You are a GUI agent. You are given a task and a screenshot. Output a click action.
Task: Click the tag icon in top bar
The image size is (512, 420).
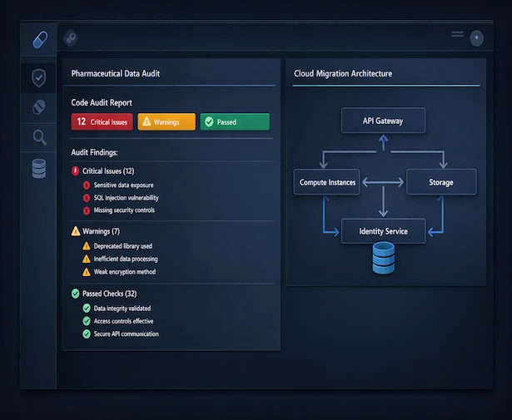(71, 38)
